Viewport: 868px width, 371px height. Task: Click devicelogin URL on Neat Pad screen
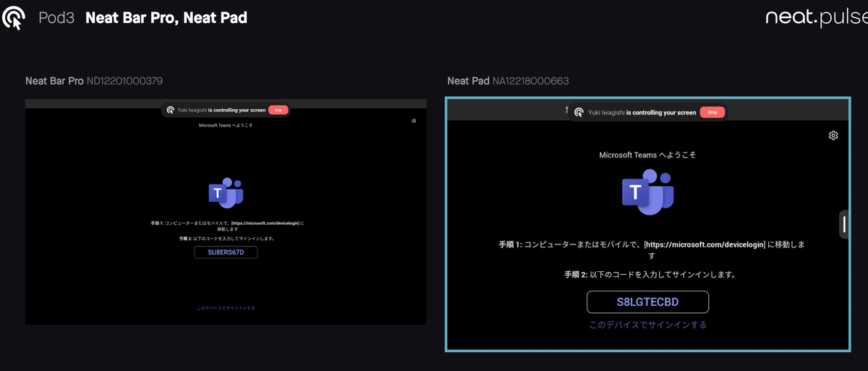pos(705,245)
